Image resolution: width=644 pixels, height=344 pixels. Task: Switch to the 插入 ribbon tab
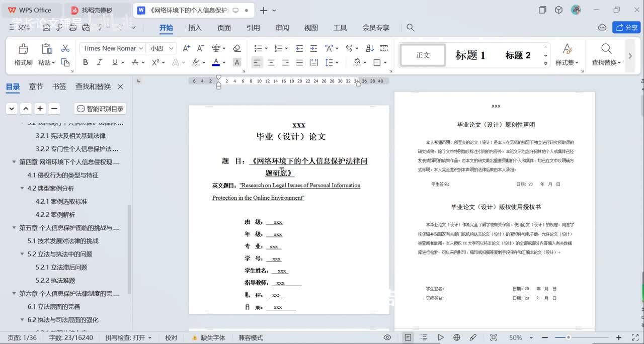[x=195, y=28]
